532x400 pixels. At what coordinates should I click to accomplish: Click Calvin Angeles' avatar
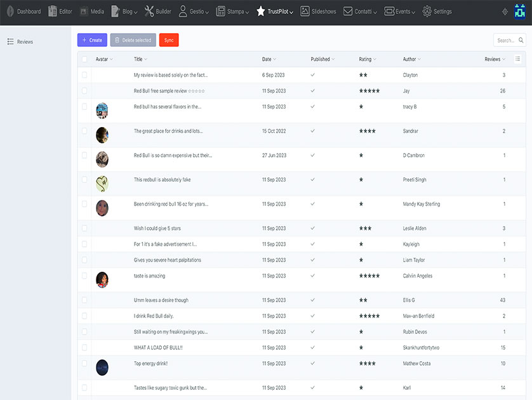(102, 280)
